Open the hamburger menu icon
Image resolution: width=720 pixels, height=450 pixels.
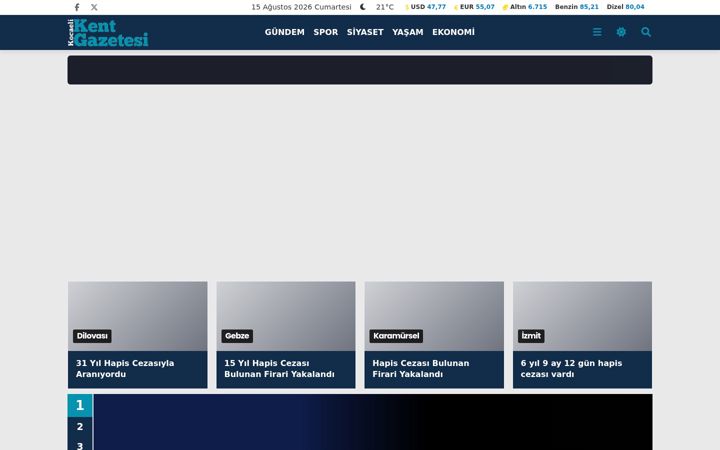coord(597,32)
